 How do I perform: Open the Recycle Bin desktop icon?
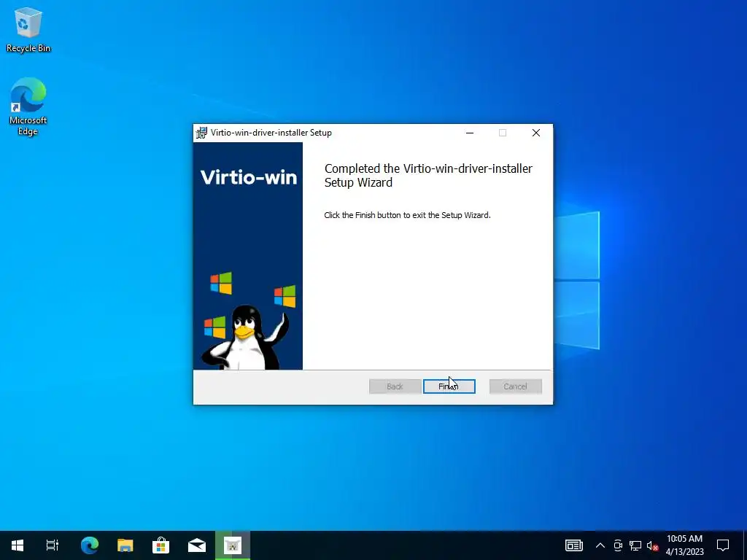tap(28, 29)
